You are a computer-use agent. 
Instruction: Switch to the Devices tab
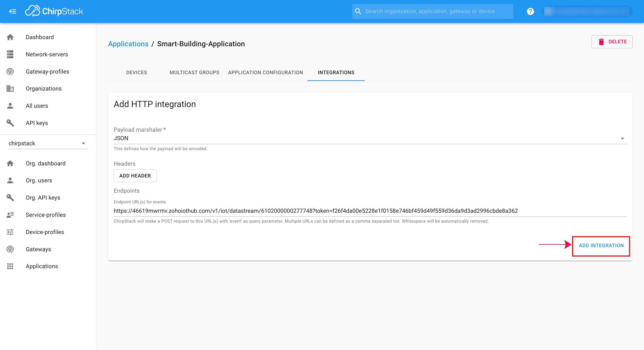point(136,72)
